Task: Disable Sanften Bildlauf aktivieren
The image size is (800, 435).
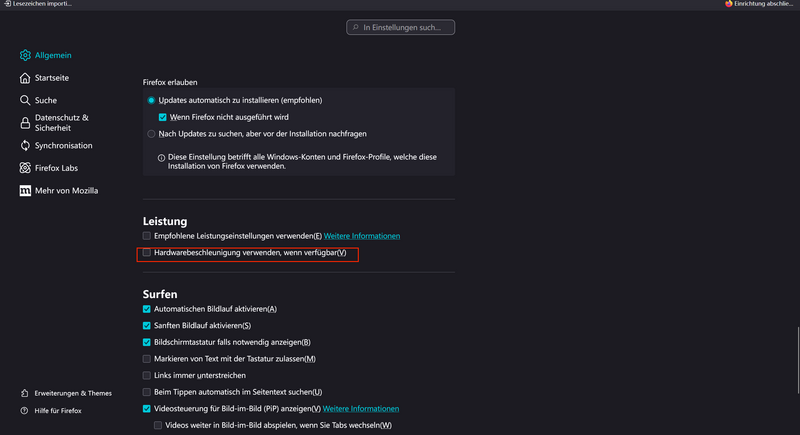Action: click(x=146, y=325)
